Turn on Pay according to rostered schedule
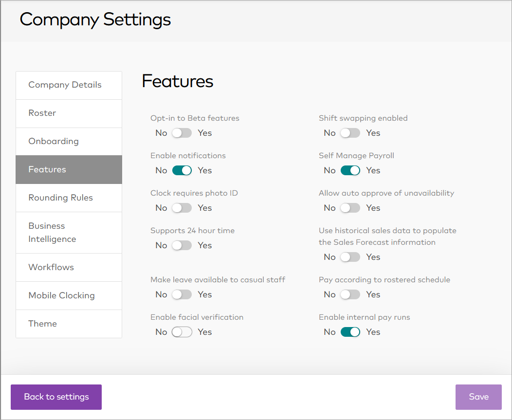This screenshot has height=420, width=512. [350, 294]
